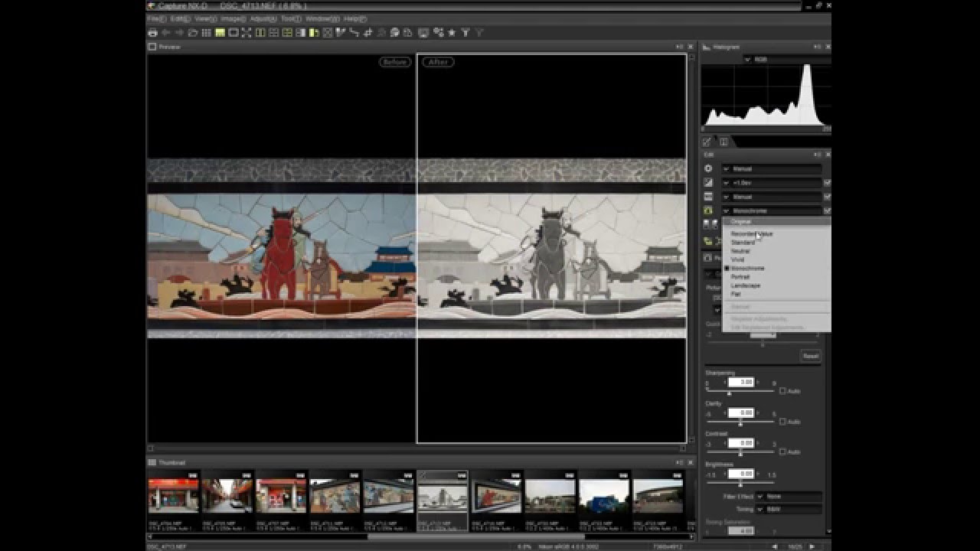Click the white balance gear icon

pyautogui.click(x=708, y=168)
